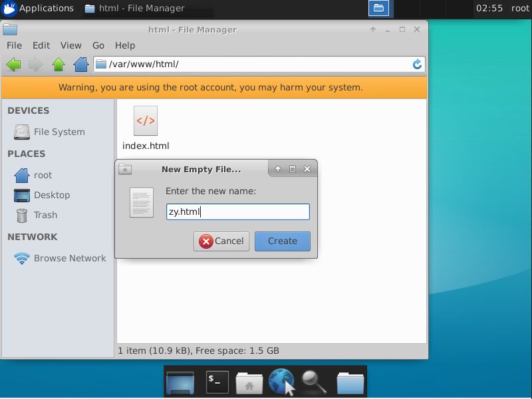The width and height of the screenshot is (532, 399).
Task: Open the Edit menu
Action: 41,45
